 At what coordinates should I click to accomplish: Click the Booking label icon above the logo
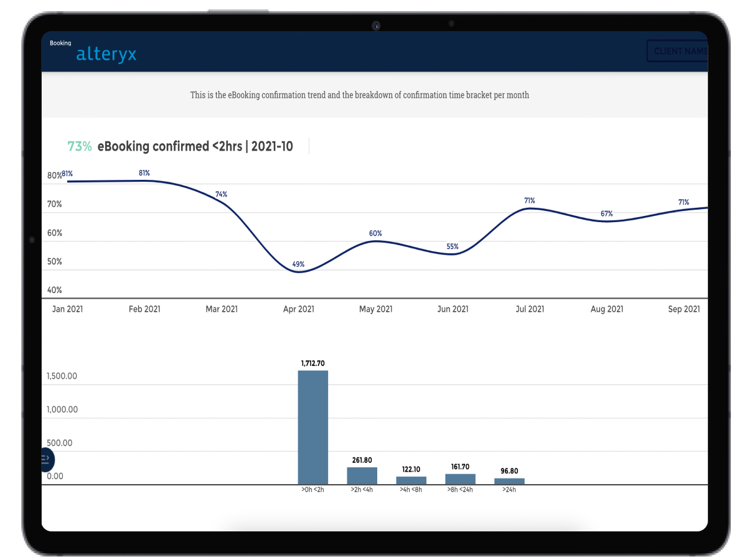(x=60, y=43)
